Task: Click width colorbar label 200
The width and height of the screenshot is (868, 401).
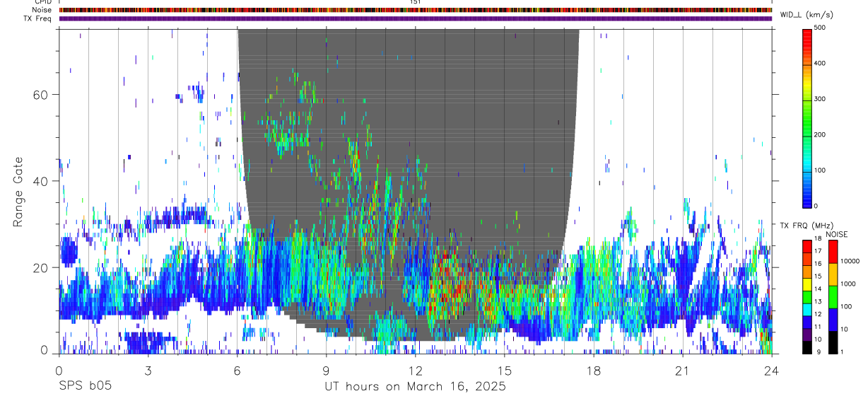Action: coord(821,134)
